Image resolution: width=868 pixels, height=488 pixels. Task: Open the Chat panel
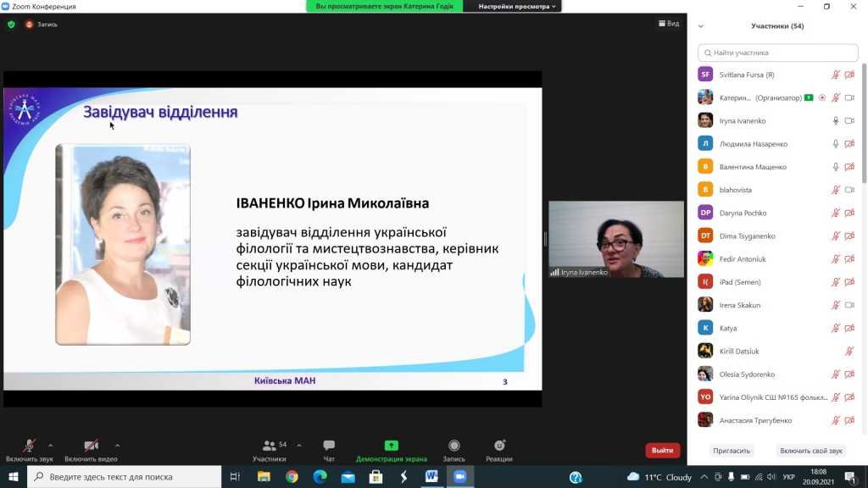[x=329, y=446]
